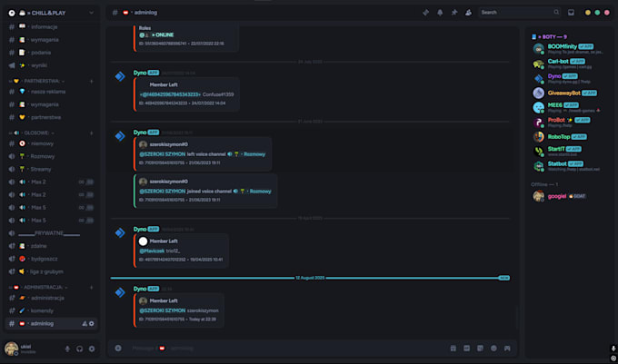Click the yellow minimize window dot
The height and width of the screenshot is (364, 618).
(x=588, y=13)
